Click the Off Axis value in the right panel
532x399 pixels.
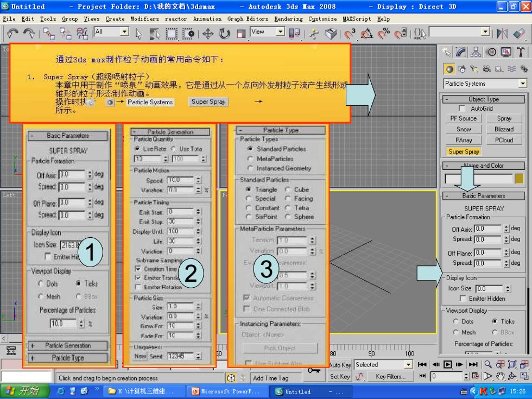click(487, 229)
